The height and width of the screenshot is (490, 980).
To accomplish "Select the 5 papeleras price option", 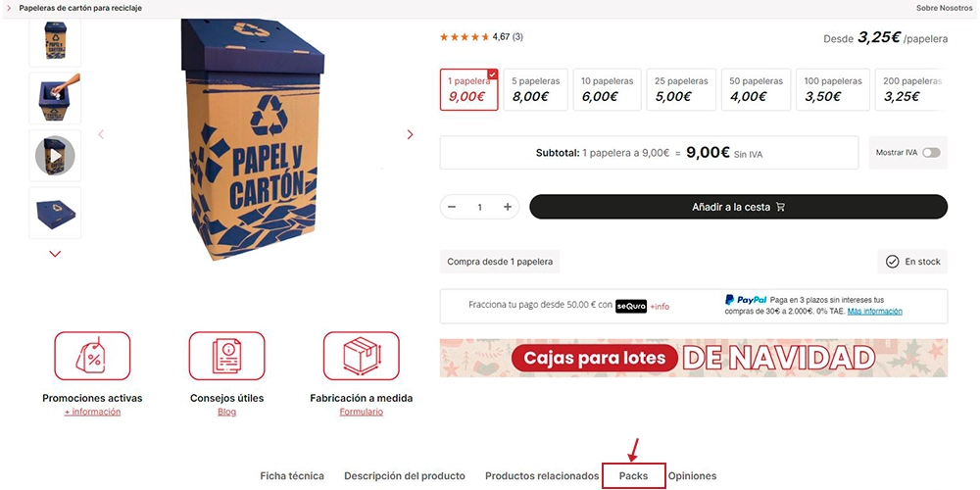I will tap(536, 89).
